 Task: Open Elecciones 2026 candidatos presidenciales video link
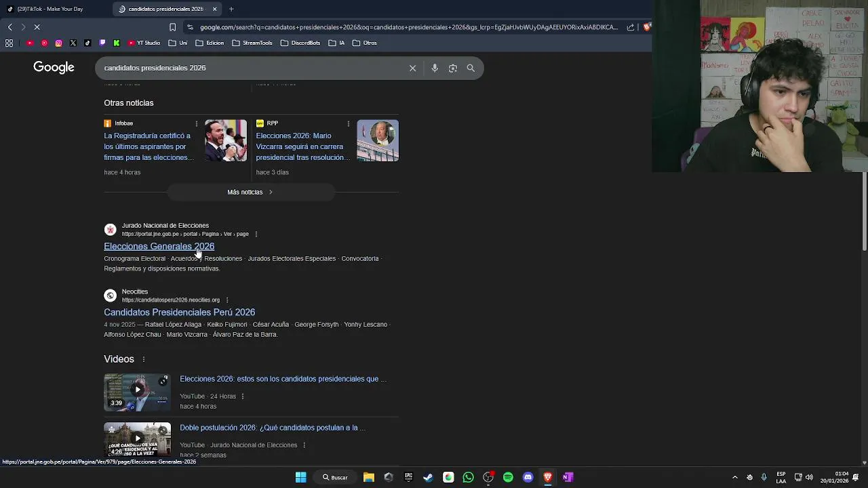pos(283,379)
